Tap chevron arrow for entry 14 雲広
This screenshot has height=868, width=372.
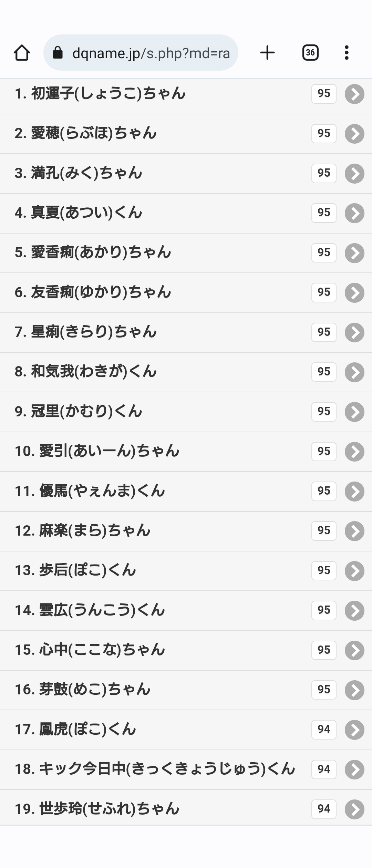click(x=354, y=610)
